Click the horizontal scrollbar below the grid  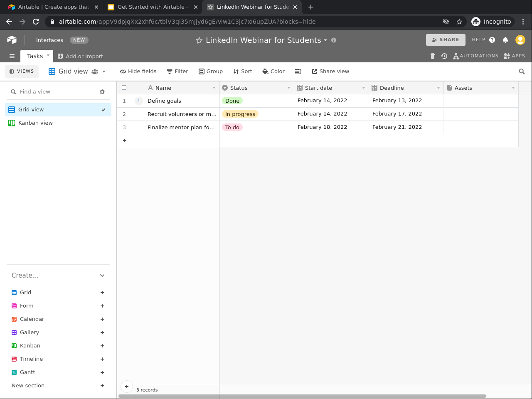302,396
